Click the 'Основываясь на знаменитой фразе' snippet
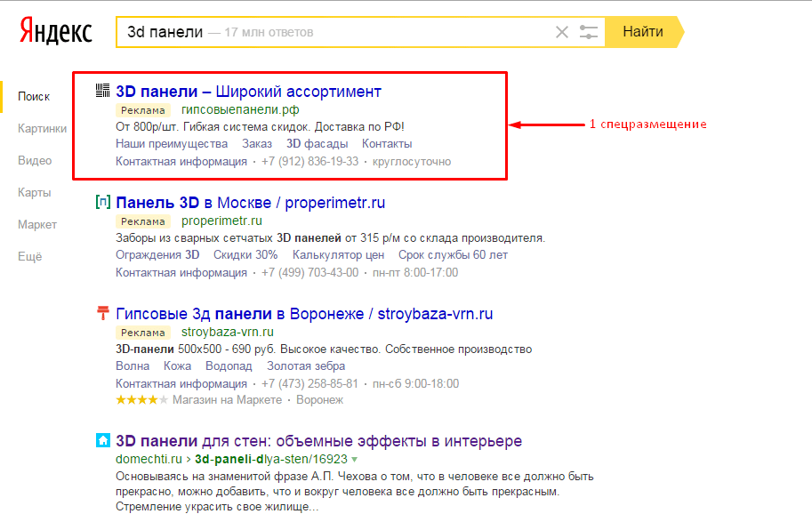The width and height of the screenshot is (812, 522). point(355,492)
